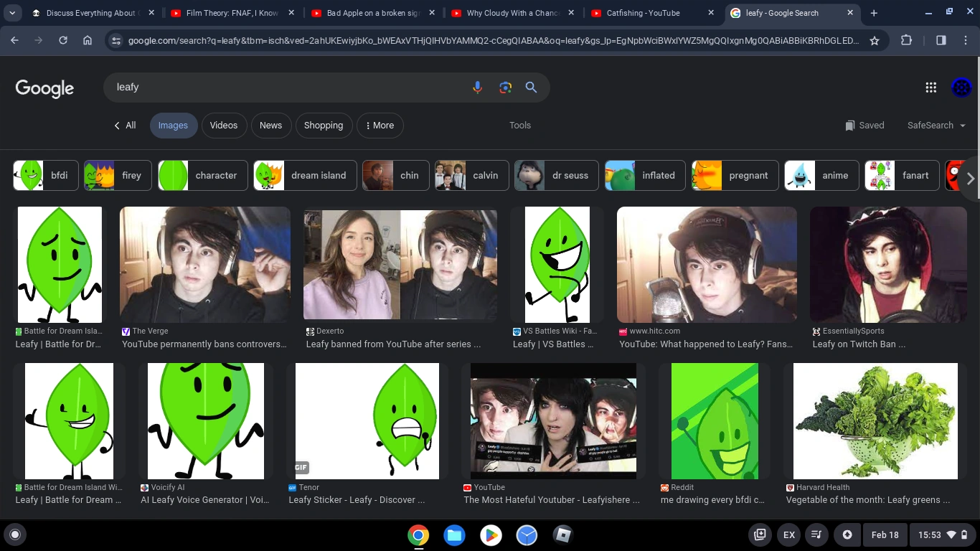Follow The Verge source link

click(151, 331)
